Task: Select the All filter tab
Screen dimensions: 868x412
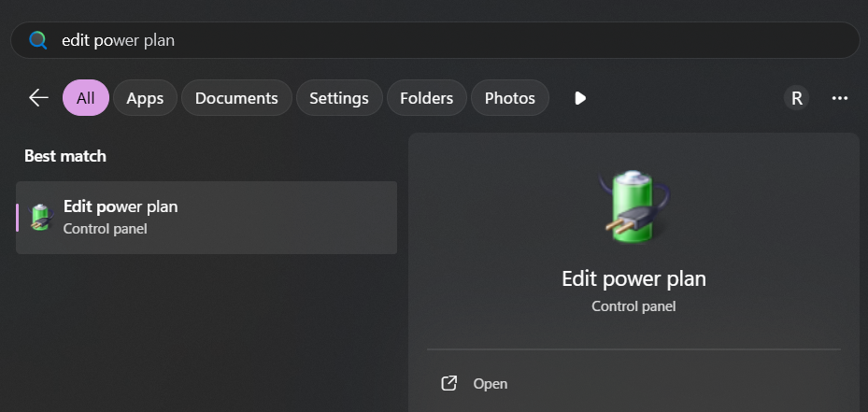Action: [86, 98]
